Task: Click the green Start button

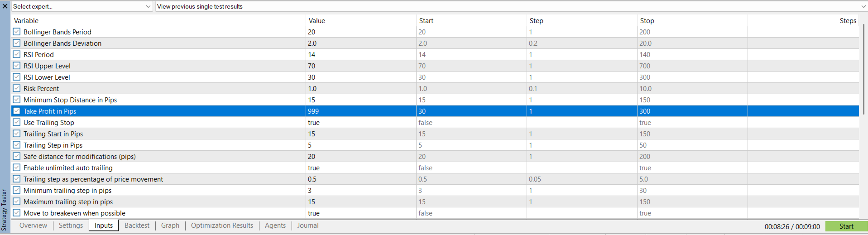Action: 846,226
